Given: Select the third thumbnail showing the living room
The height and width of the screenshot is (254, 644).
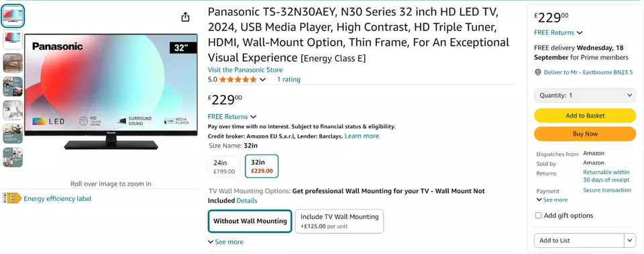Looking at the screenshot, I should 13,63.
